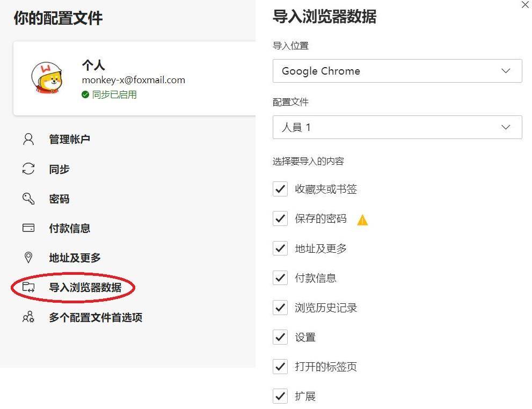This screenshot has width=532, height=409.
Task: Open the Google Chrome import source dropdown
Action: click(x=397, y=71)
